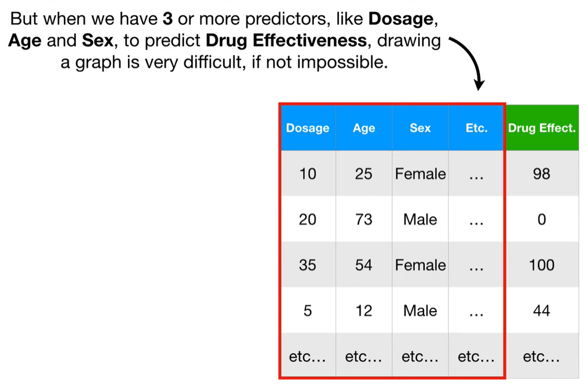Click the Etc. column header

pos(476,128)
